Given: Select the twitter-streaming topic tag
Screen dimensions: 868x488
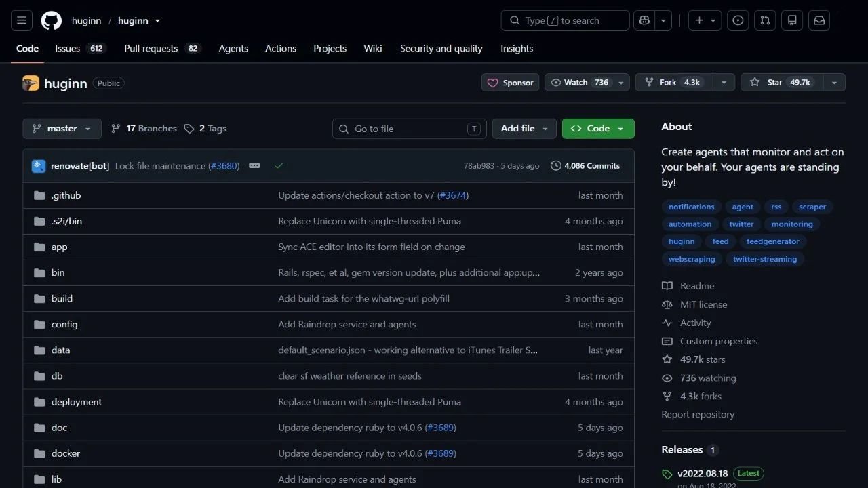Looking at the screenshot, I should click(765, 259).
